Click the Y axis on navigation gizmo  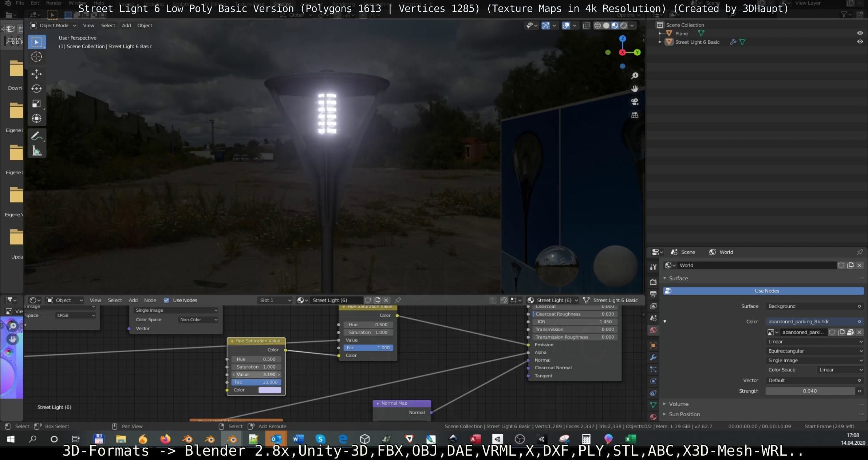point(637,52)
